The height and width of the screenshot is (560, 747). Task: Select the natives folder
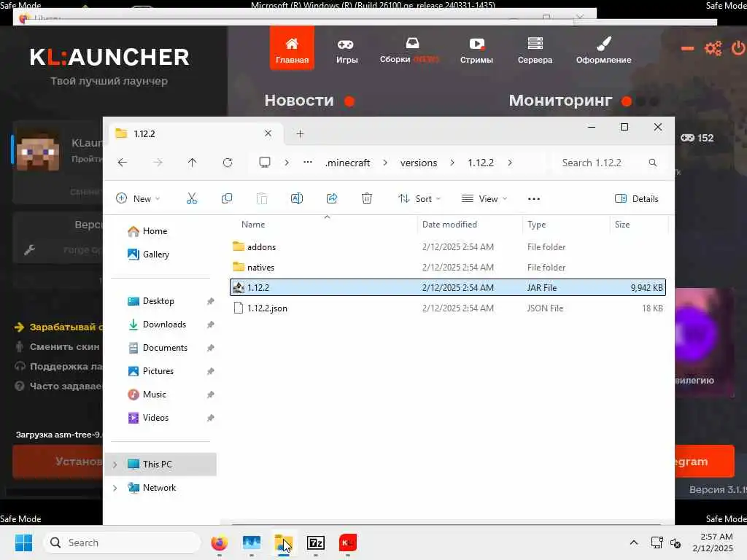447,267
